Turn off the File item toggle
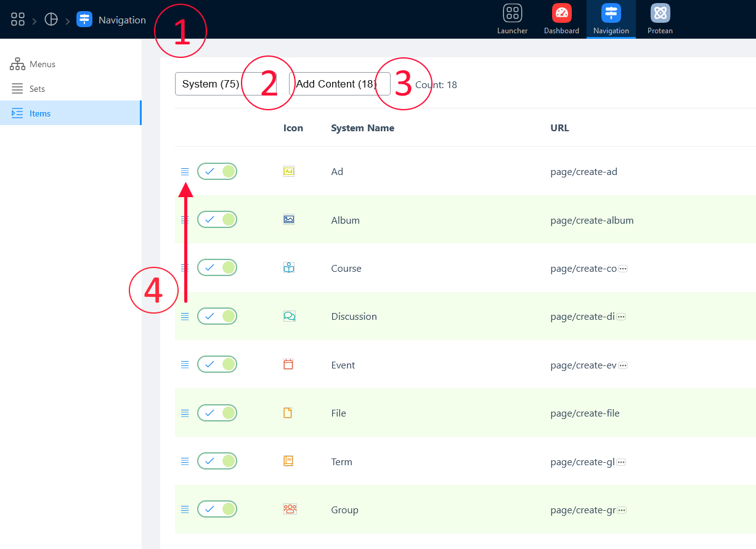 [x=217, y=413]
